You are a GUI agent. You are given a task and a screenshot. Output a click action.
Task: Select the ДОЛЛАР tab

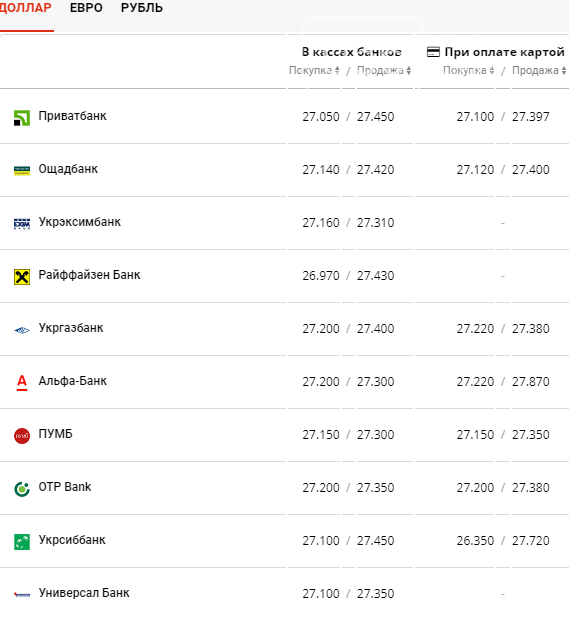pyautogui.click(x=26, y=8)
